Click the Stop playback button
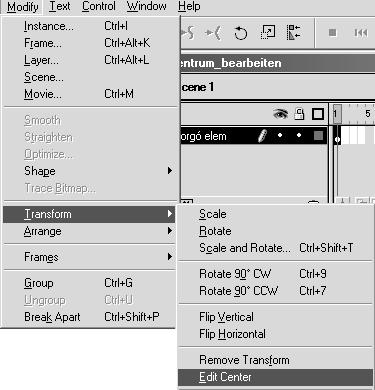375x390 pixels. [x=332, y=33]
